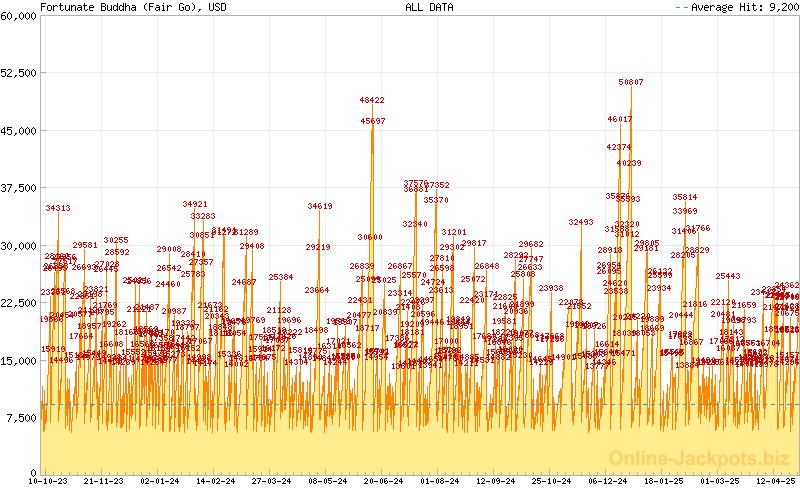Click the 7,500 y-axis label
This screenshot has height=490, width=800.
[21, 418]
